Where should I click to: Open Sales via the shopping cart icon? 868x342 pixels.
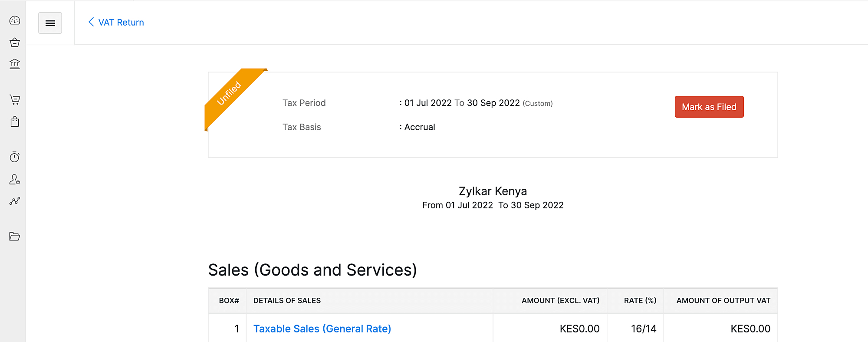pyautogui.click(x=15, y=100)
